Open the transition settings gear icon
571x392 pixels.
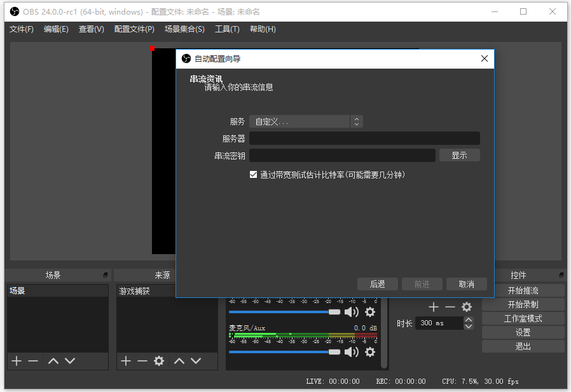467,307
